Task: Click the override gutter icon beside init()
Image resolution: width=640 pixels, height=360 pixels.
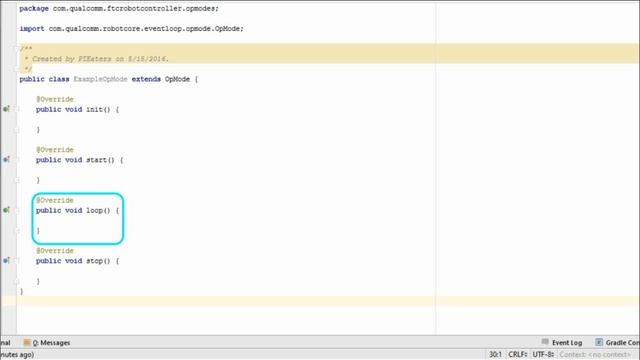Action: 6,109
